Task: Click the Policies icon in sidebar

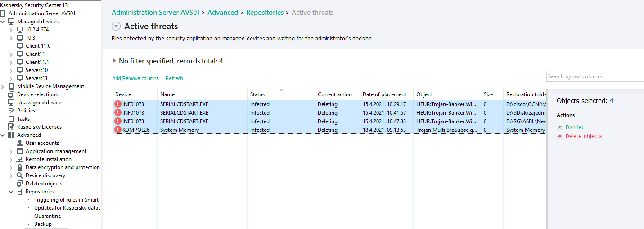Action: point(11,111)
